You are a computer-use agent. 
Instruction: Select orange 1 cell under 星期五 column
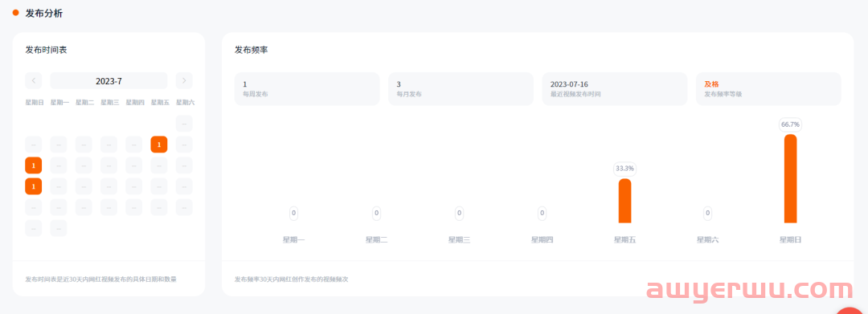[x=159, y=145]
